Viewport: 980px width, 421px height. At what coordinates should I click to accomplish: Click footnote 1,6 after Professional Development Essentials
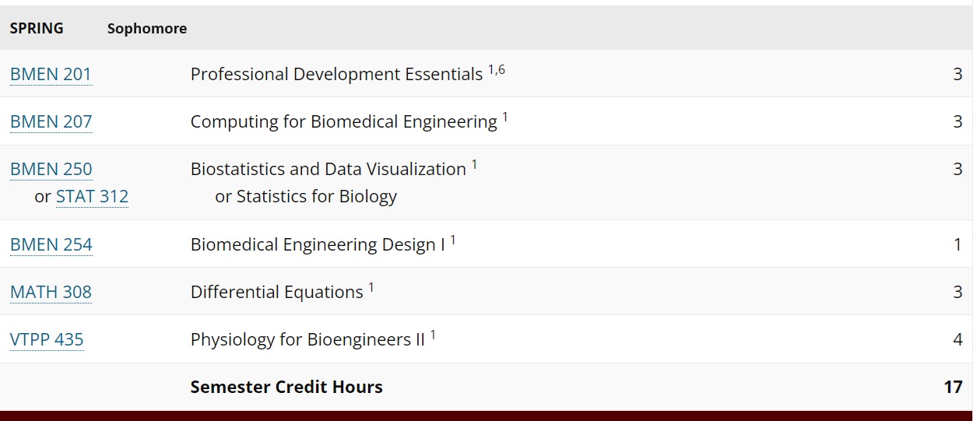497,70
